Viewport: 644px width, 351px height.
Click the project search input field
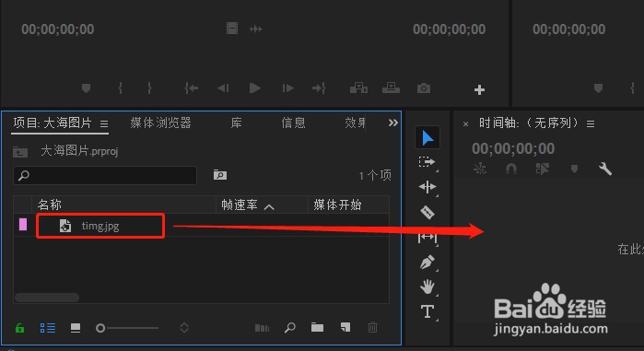pyautogui.click(x=105, y=175)
